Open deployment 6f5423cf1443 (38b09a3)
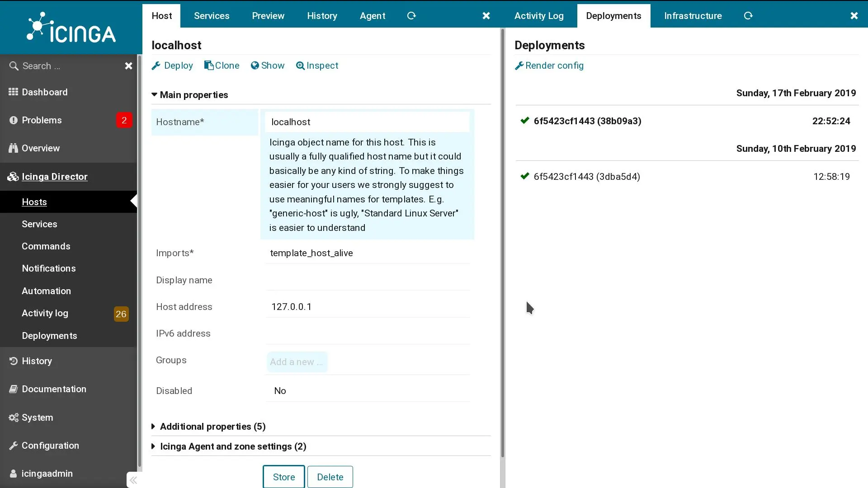 pyautogui.click(x=587, y=121)
